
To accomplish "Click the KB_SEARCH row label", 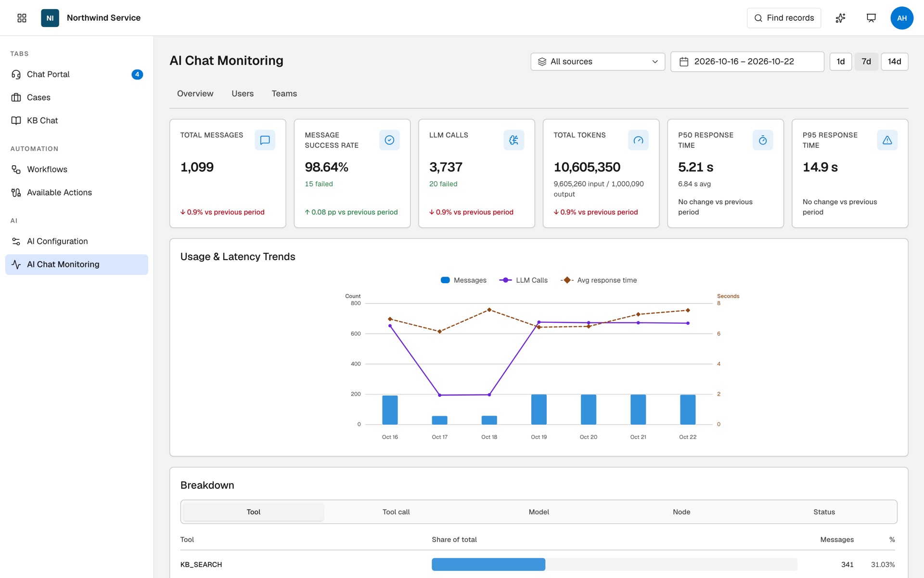I will (201, 565).
